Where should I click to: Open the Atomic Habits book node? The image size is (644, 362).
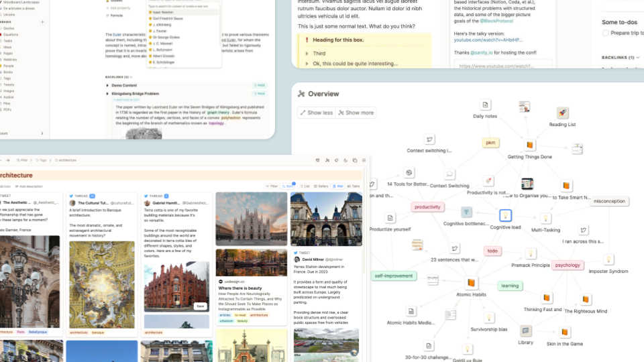(472, 284)
